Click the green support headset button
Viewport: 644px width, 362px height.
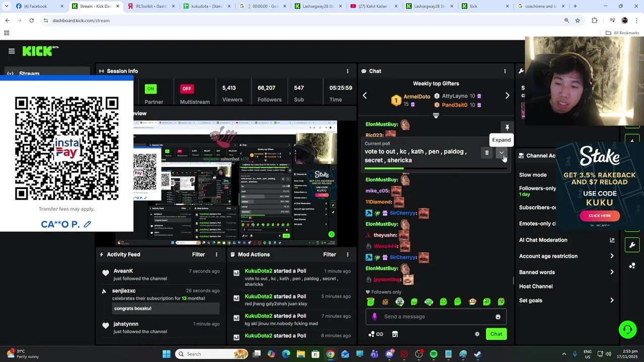point(627,330)
